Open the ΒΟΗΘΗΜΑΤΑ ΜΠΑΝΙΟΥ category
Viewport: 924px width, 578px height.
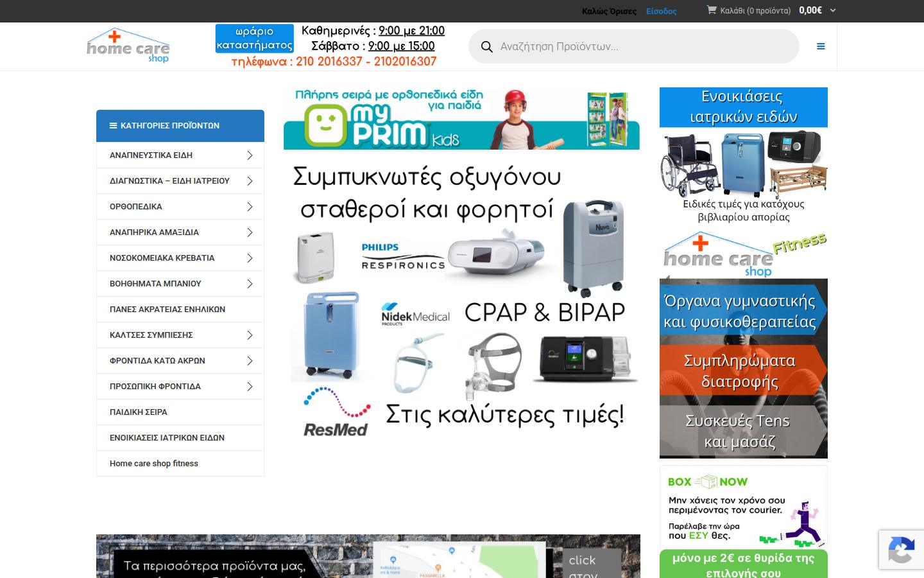coord(155,284)
